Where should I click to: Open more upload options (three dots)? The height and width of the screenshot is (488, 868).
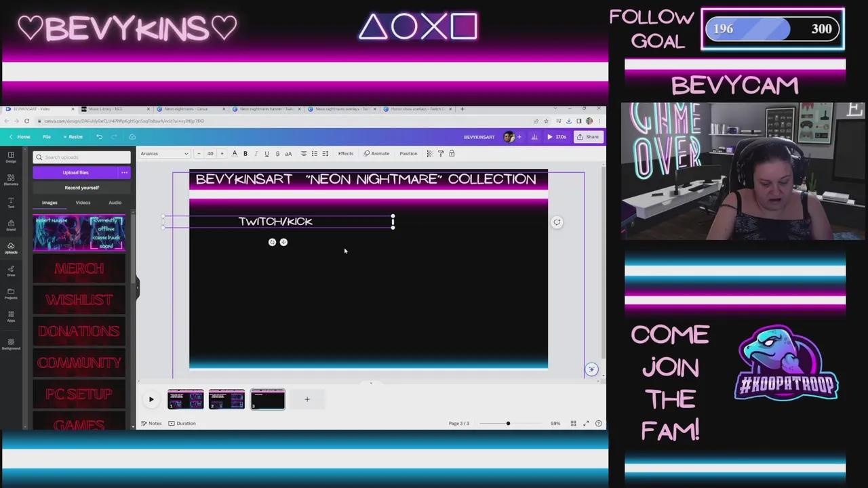124,173
